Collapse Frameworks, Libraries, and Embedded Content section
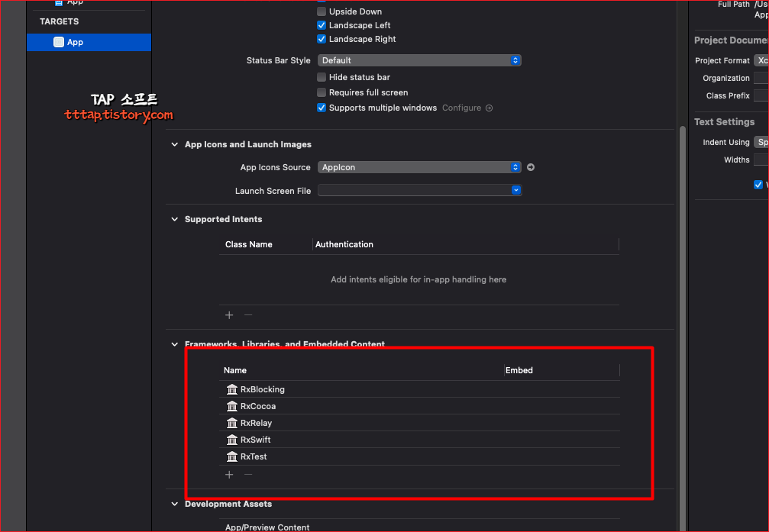This screenshot has height=532, width=769. coord(175,344)
